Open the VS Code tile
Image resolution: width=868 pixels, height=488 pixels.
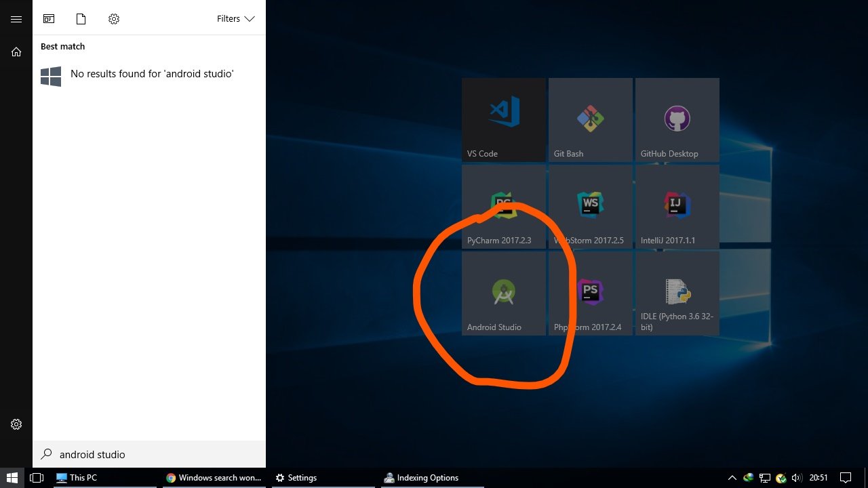(x=503, y=119)
